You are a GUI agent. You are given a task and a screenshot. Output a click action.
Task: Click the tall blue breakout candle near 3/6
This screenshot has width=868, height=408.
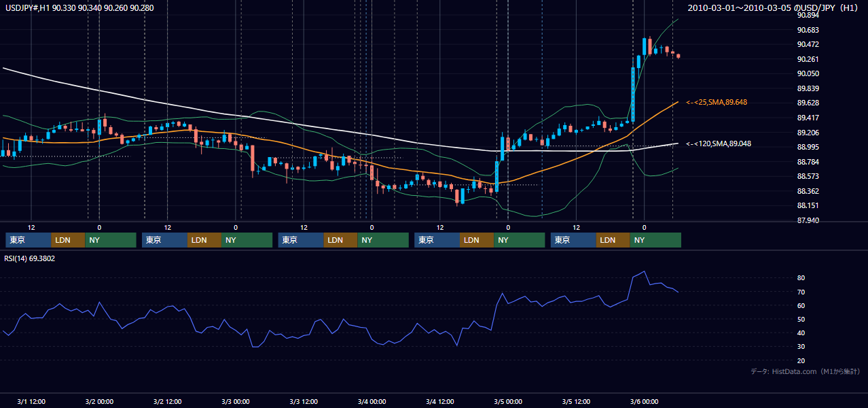point(633,95)
